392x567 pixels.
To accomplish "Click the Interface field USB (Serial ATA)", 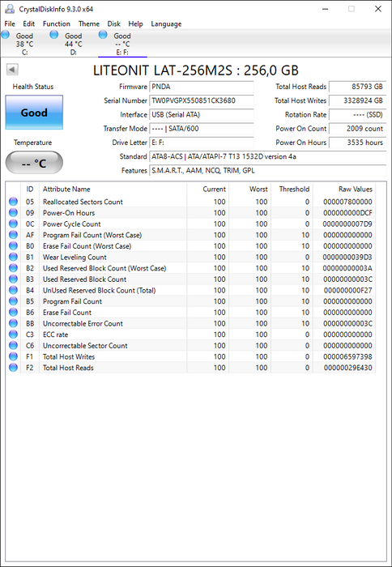I will click(x=202, y=115).
